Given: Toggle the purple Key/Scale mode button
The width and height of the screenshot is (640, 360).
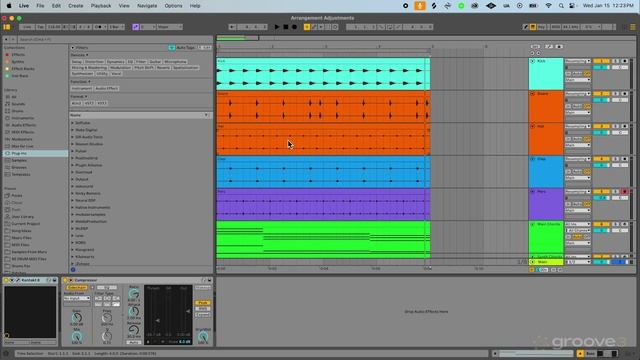Looking at the screenshot, I should coord(136,27).
